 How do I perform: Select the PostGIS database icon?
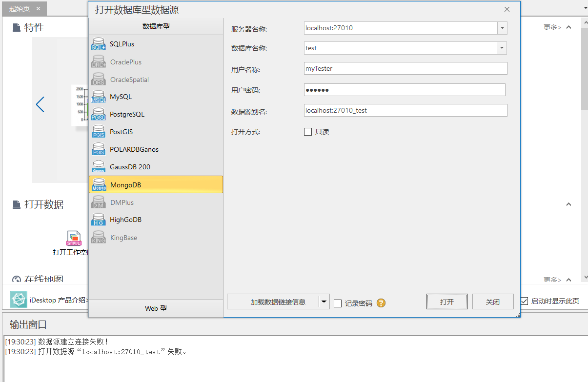click(99, 132)
